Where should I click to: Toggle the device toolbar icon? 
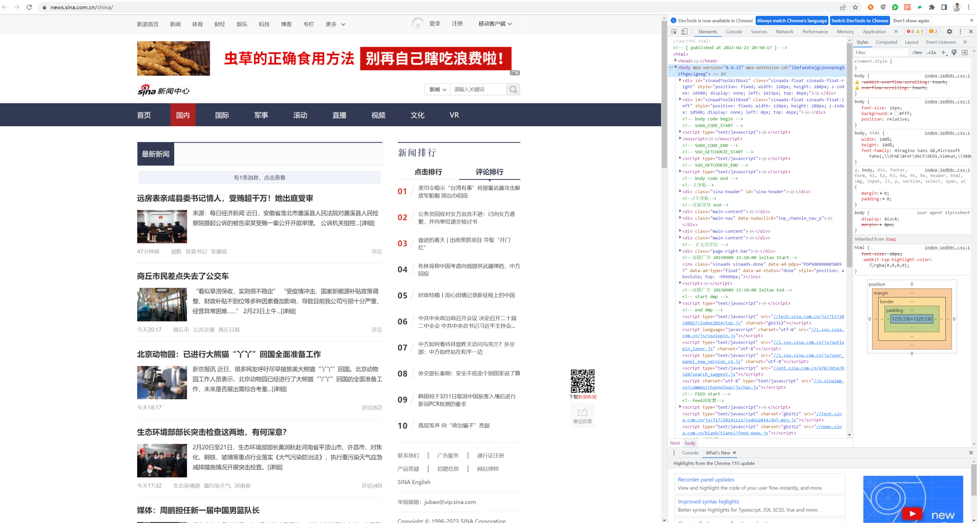click(x=684, y=32)
